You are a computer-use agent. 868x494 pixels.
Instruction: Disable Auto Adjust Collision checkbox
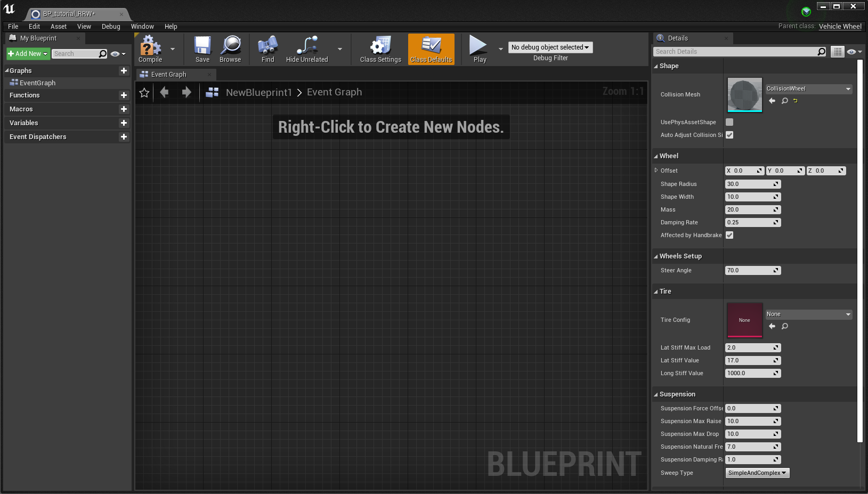(729, 135)
